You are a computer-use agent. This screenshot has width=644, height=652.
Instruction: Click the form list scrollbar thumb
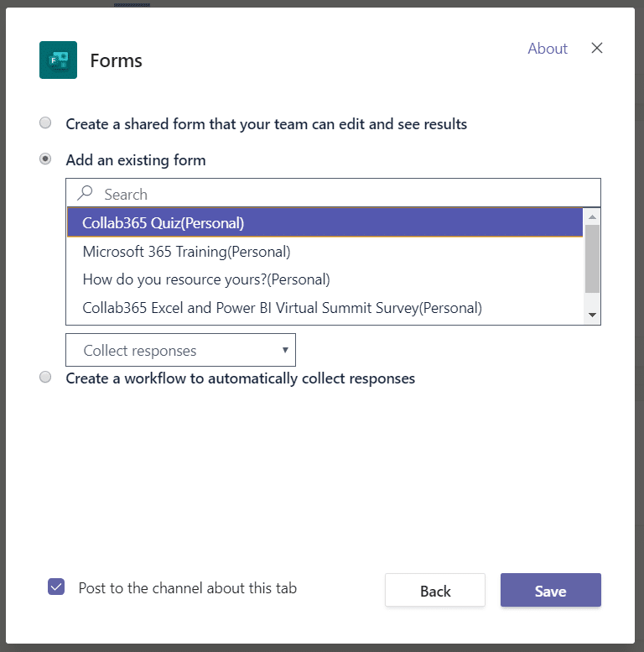[x=592, y=258]
